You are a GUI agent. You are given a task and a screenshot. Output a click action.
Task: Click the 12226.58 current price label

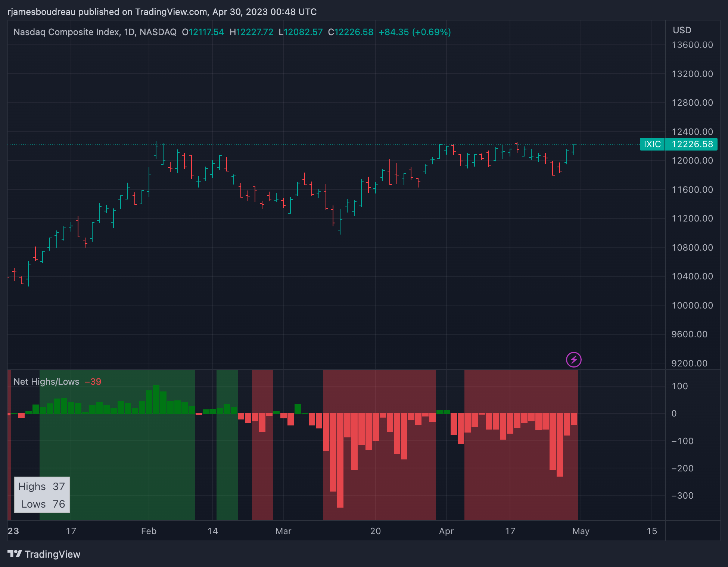[692, 144]
